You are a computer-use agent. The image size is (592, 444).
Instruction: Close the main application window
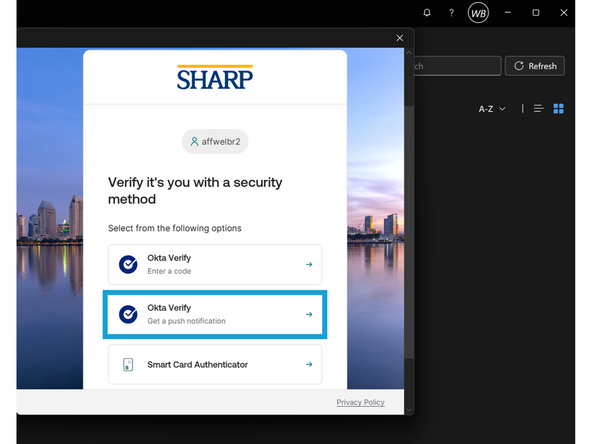coord(564,13)
